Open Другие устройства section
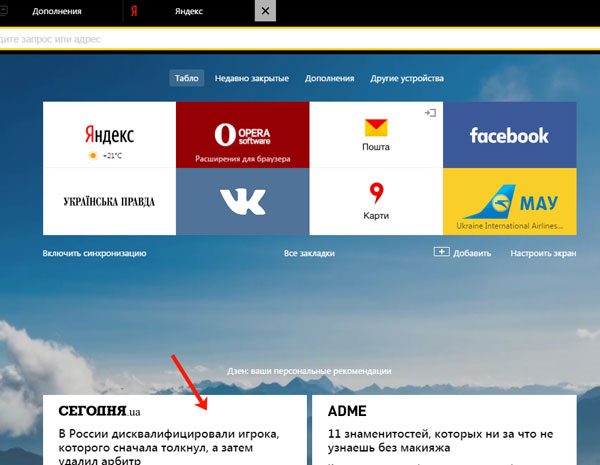Viewport: 600px width, 465px height. coord(406,78)
